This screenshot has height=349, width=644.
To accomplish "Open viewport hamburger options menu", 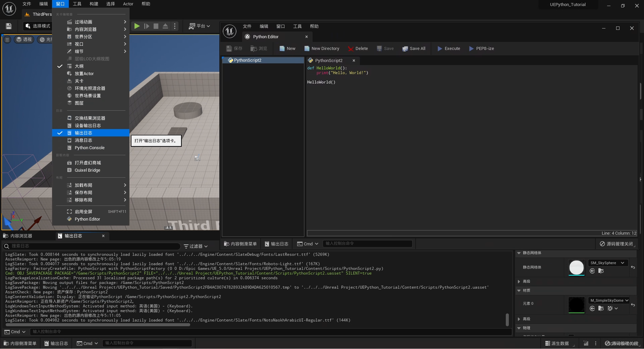I will point(7,40).
